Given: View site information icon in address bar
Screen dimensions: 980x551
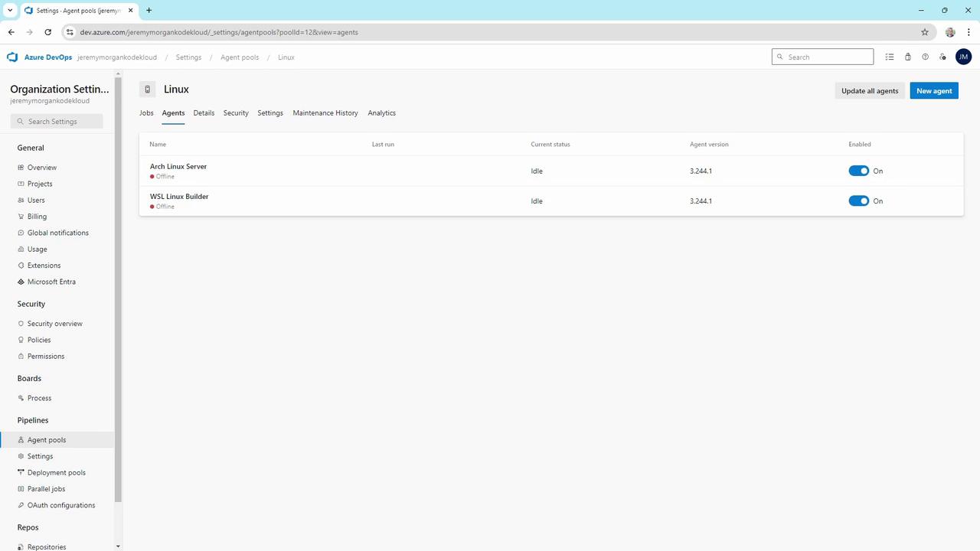Looking at the screenshot, I should point(70,32).
